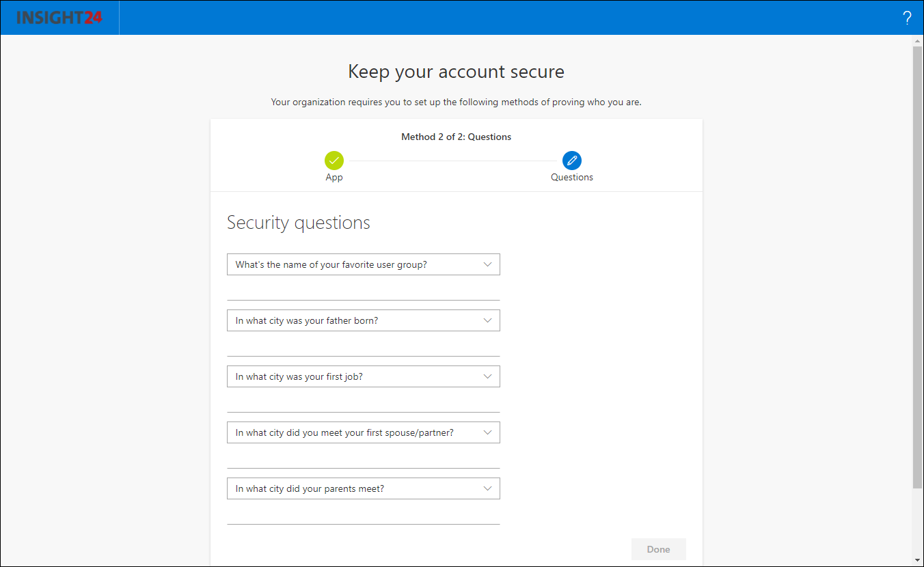Click the vertical scrollbar thumb
The image size is (924, 567).
[917, 266]
